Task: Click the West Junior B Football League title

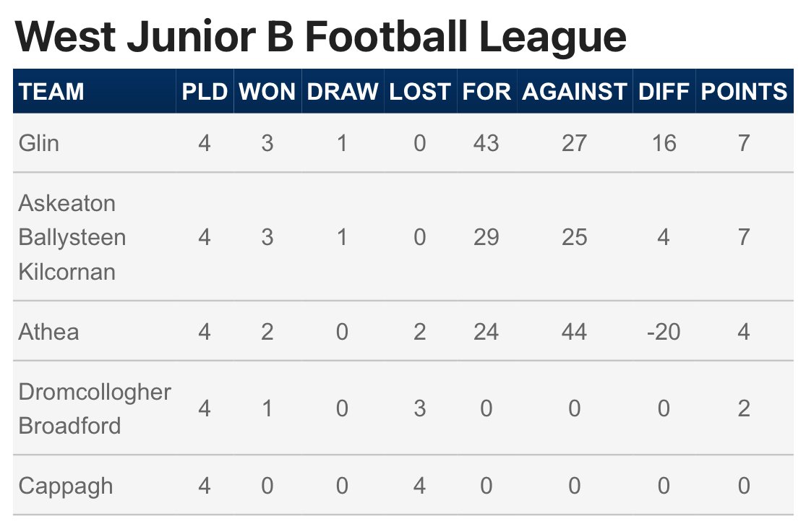Action: pyautogui.click(x=321, y=37)
